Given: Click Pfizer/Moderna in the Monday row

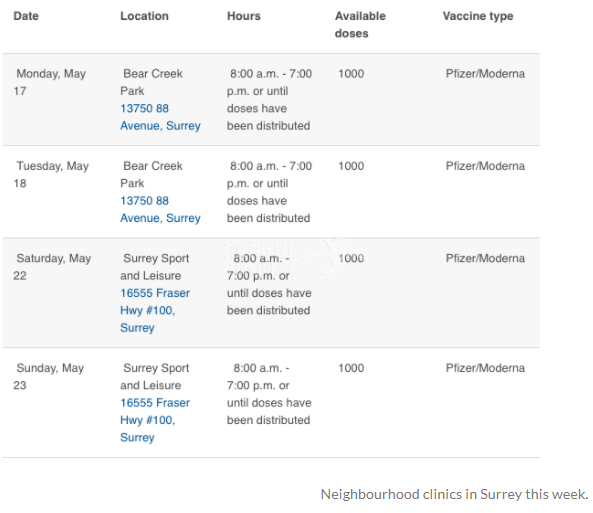Looking at the screenshot, I should [485, 74].
